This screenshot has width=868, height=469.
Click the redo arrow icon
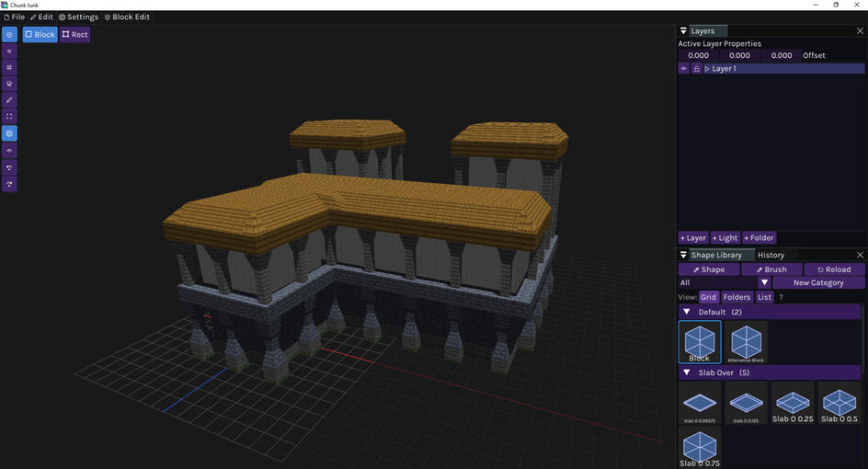click(x=9, y=184)
